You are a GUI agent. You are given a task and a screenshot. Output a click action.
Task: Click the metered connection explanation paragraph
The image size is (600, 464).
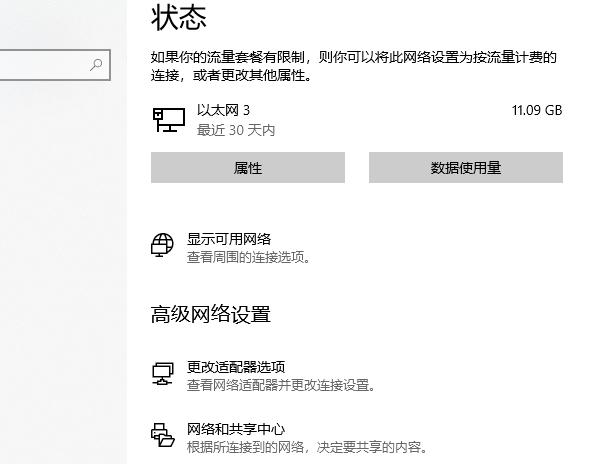pyautogui.click(x=353, y=66)
